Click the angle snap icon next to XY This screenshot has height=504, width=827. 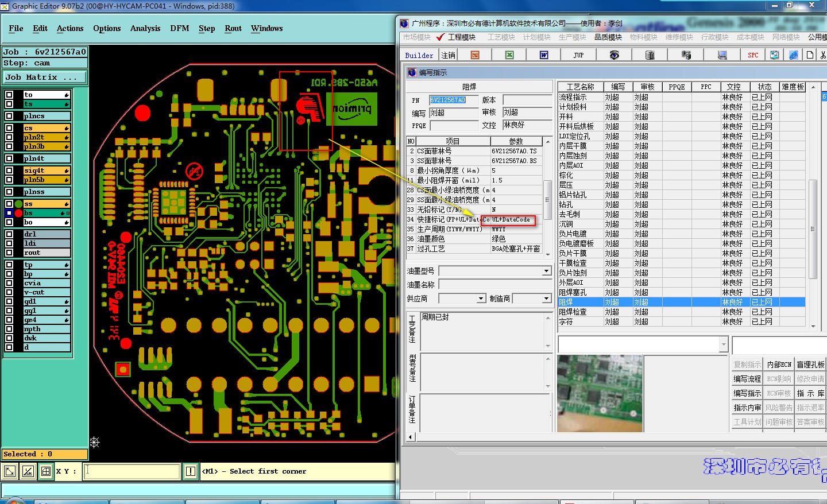point(28,471)
